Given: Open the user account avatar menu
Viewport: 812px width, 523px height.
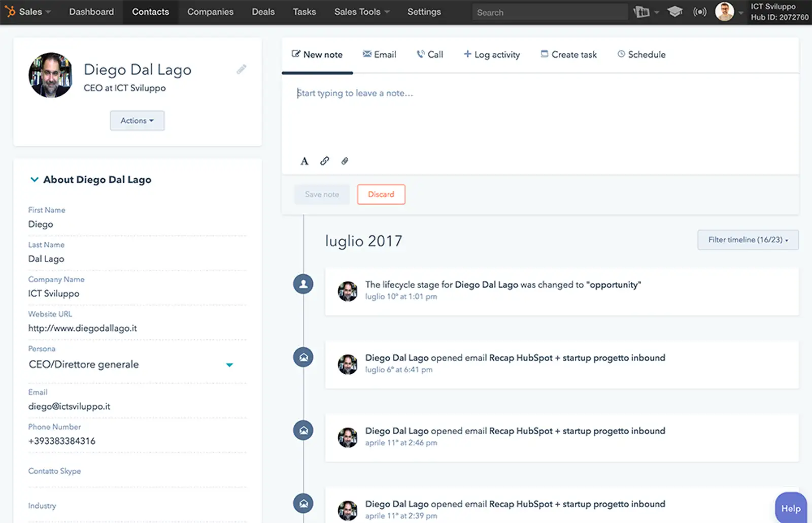Looking at the screenshot, I should [x=724, y=11].
